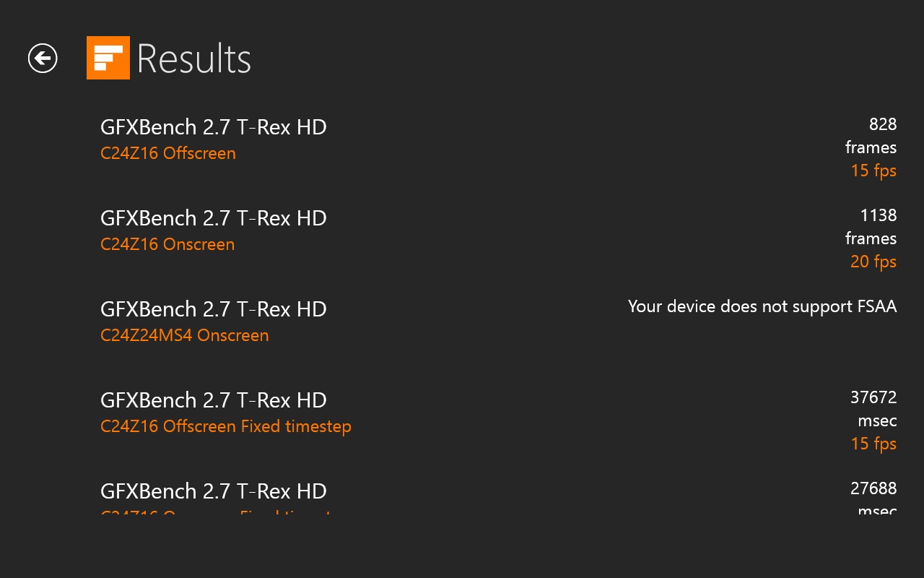Screen dimensions: 924x578
Task: Click the Results page heading
Action: (x=193, y=59)
